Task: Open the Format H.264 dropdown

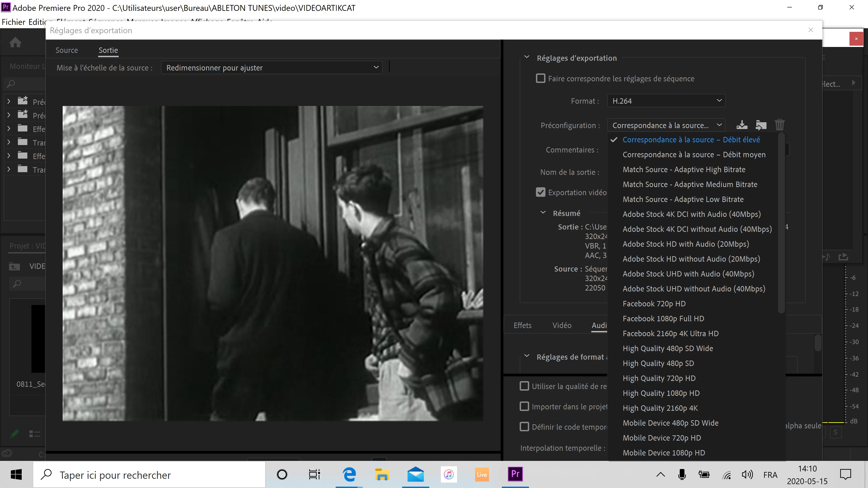Action: (x=666, y=101)
